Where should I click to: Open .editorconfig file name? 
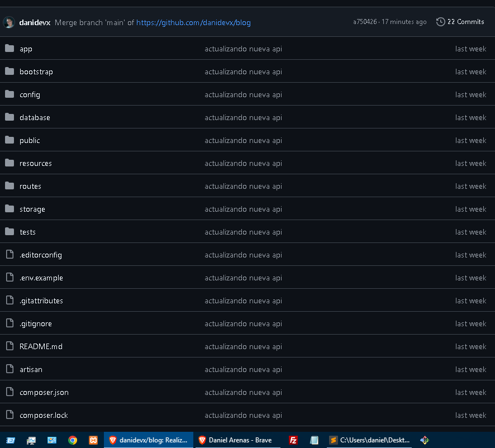click(41, 255)
